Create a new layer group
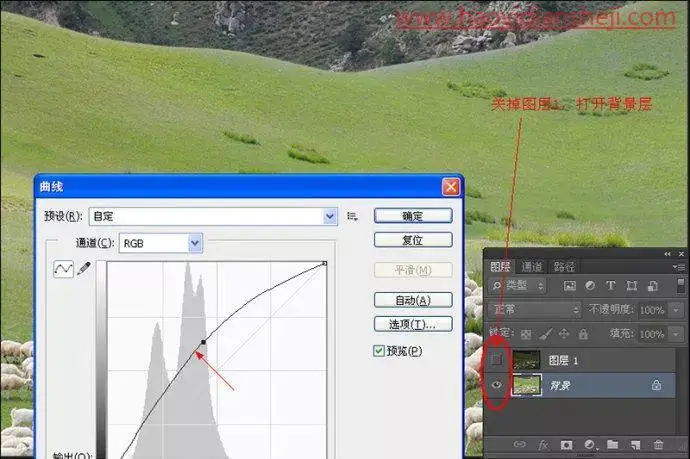Image resolution: width=690 pixels, height=459 pixels. pyautogui.click(x=613, y=444)
